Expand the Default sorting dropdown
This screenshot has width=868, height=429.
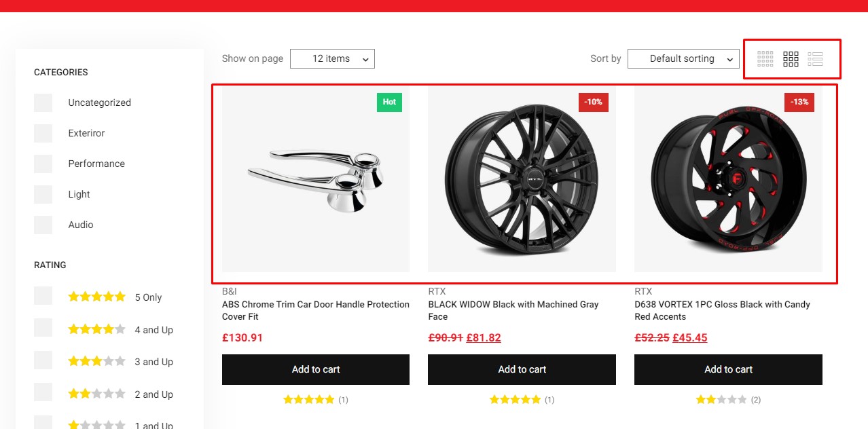[x=683, y=59]
